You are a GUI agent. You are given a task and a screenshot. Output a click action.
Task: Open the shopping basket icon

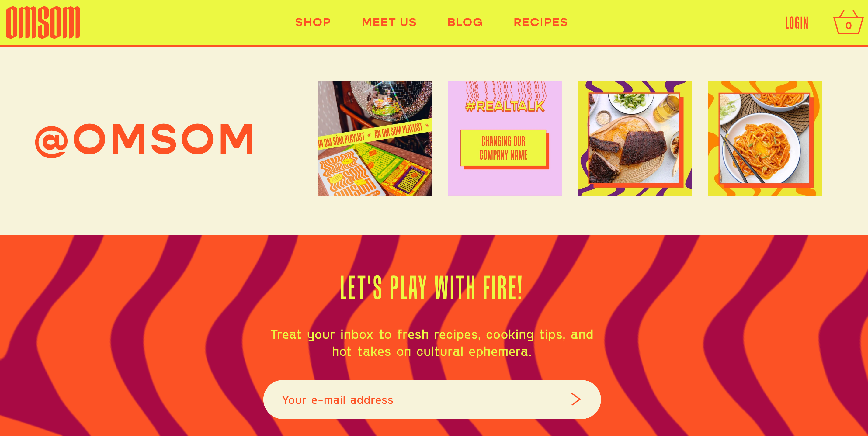point(848,22)
